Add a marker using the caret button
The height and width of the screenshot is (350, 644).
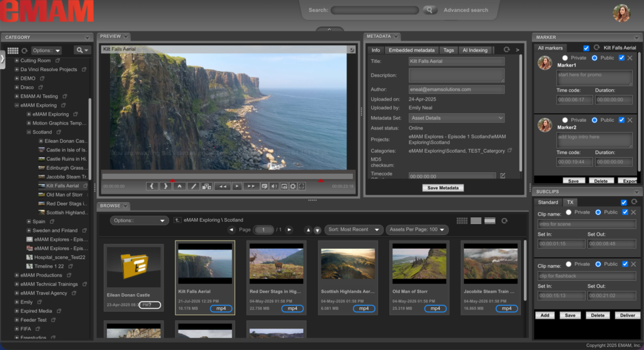179,186
